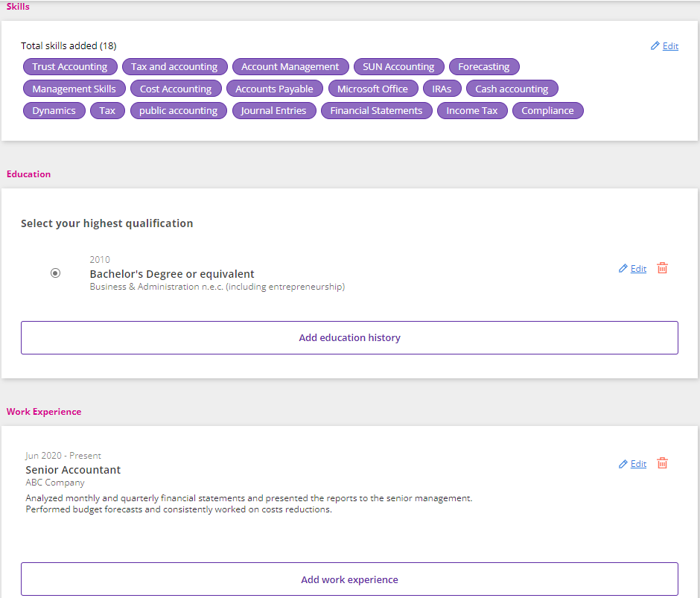Select the Forecasting skill tag
This screenshot has height=598, width=700.
pyautogui.click(x=484, y=66)
